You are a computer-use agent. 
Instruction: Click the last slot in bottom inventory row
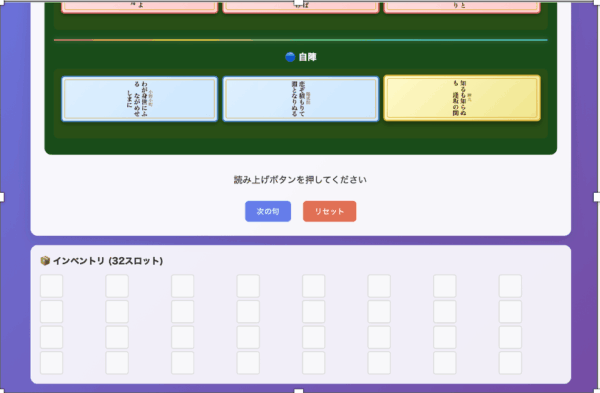point(510,363)
